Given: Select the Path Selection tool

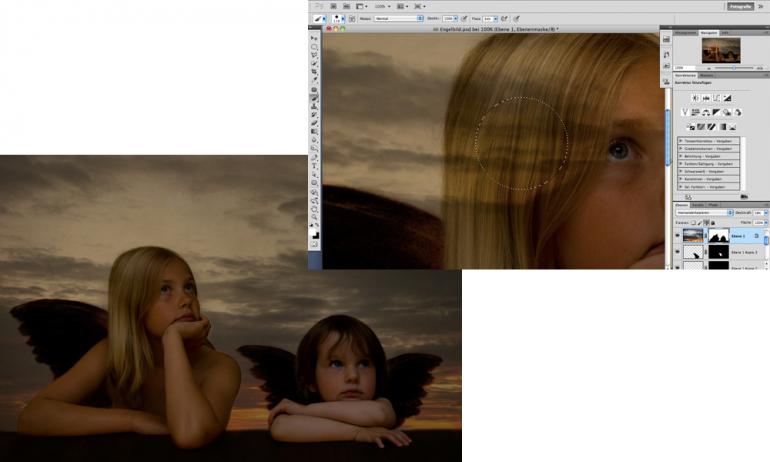Looking at the screenshot, I should (314, 174).
